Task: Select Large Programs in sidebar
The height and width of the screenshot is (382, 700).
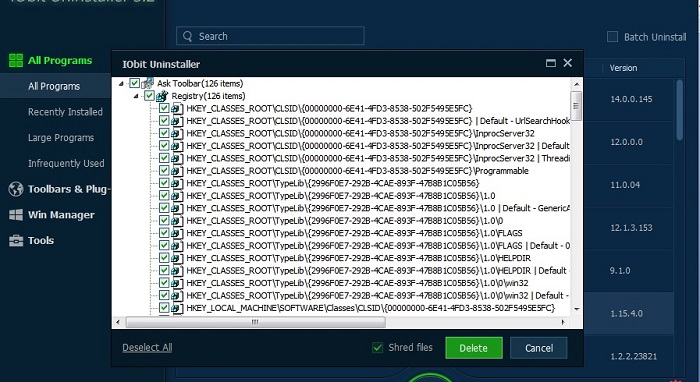Action: (x=61, y=138)
